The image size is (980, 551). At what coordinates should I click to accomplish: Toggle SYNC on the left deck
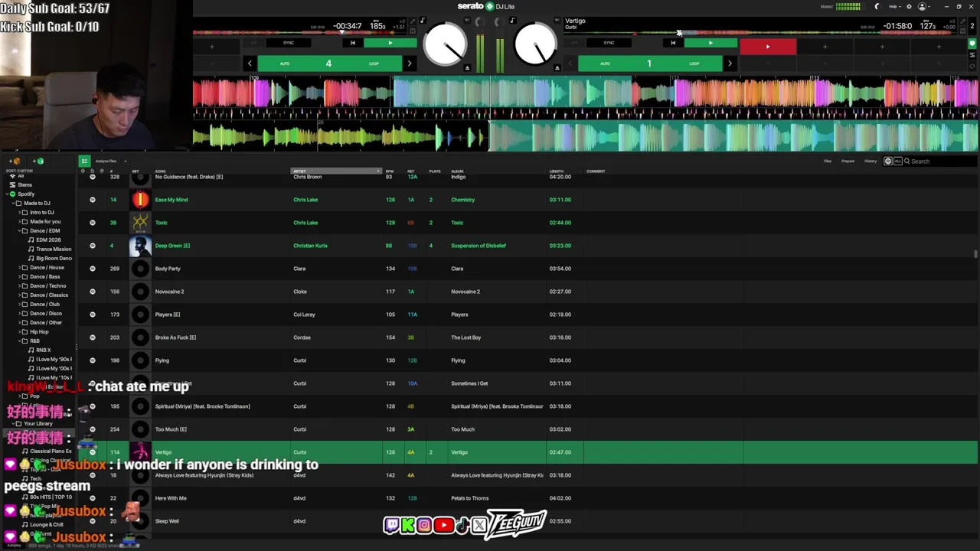289,43
